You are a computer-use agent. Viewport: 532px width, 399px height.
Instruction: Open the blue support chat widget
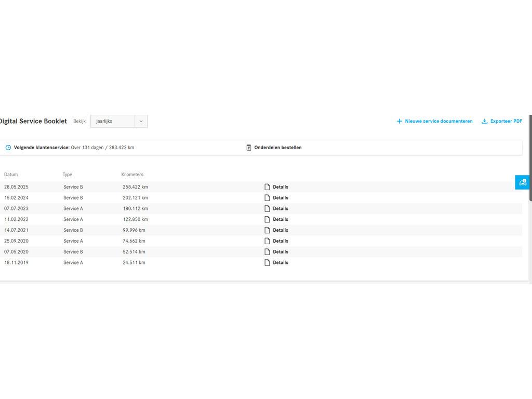click(x=522, y=182)
